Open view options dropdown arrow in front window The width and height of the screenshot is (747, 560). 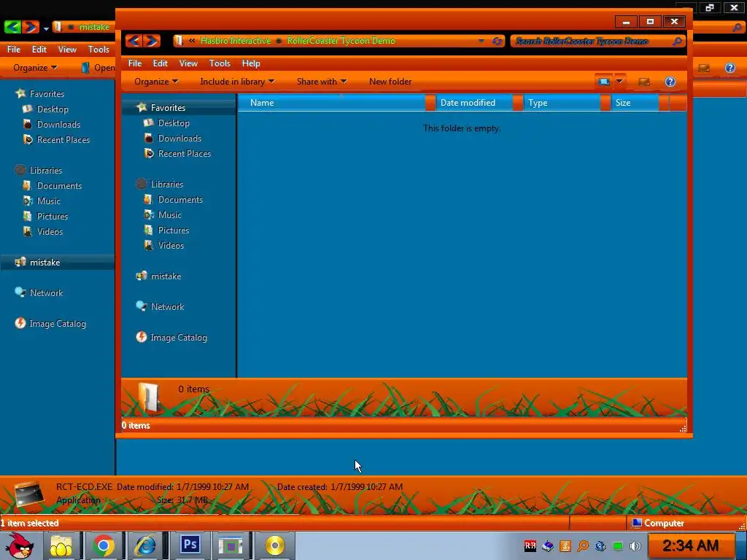click(619, 82)
